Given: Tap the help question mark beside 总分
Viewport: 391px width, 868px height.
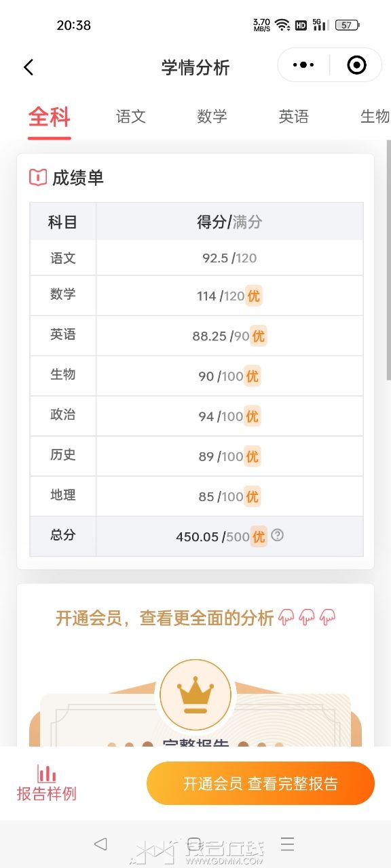Looking at the screenshot, I should [x=277, y=535].
